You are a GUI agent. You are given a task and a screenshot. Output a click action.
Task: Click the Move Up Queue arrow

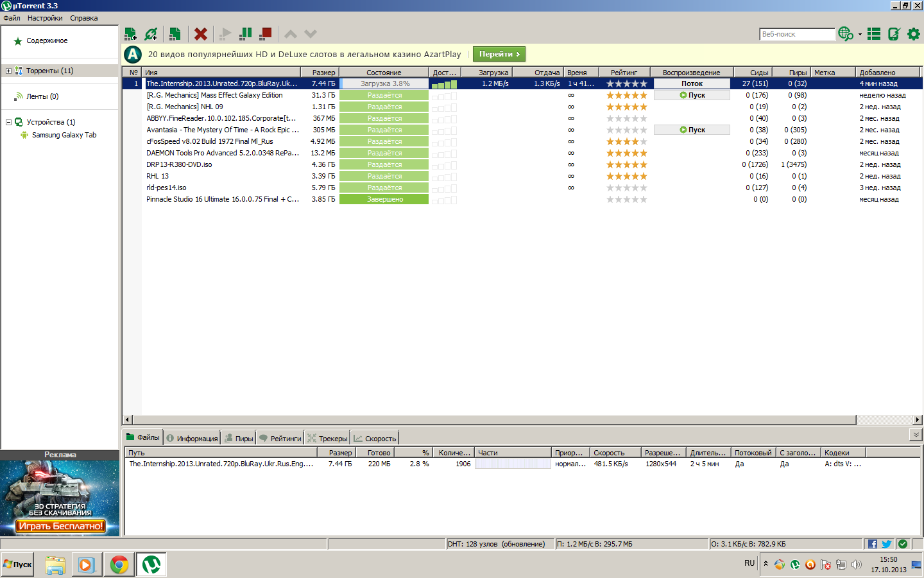291,33
